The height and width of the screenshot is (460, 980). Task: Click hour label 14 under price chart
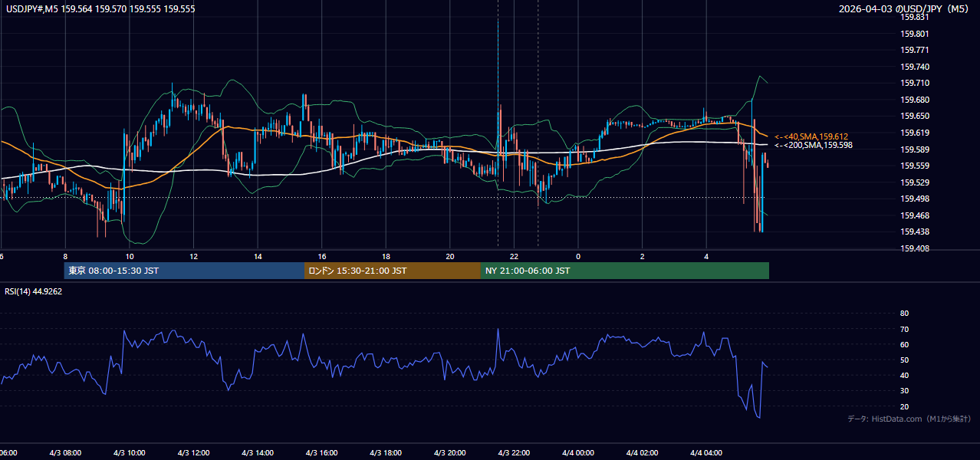[x=258, y=256]
